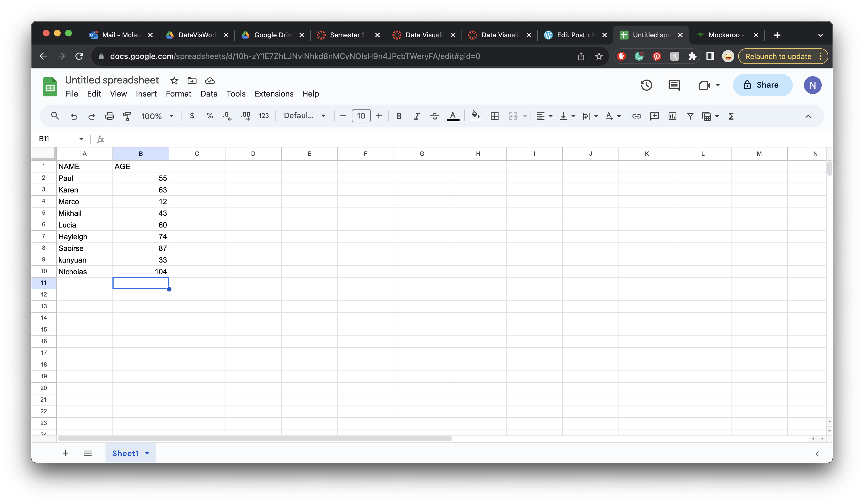
Task: Open the fill color picker
Action: pos(475,116)
